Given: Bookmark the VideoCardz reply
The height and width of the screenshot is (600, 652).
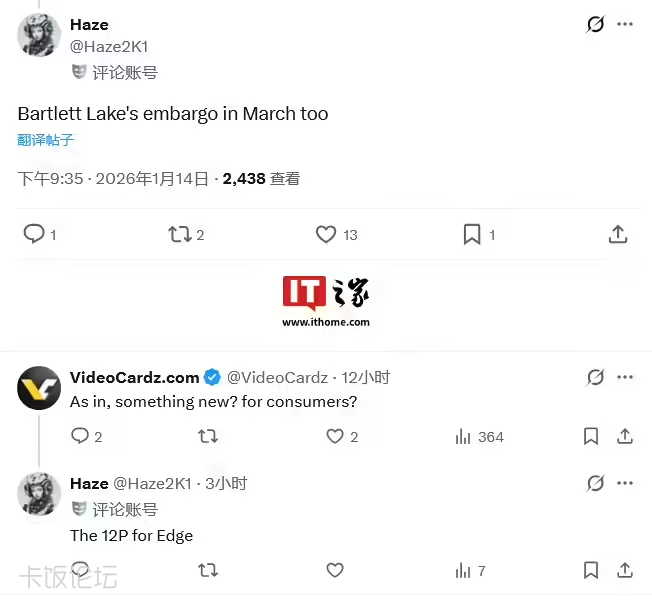Looking at the screenshot, I should pyautogui.click(x=591, y=436).
